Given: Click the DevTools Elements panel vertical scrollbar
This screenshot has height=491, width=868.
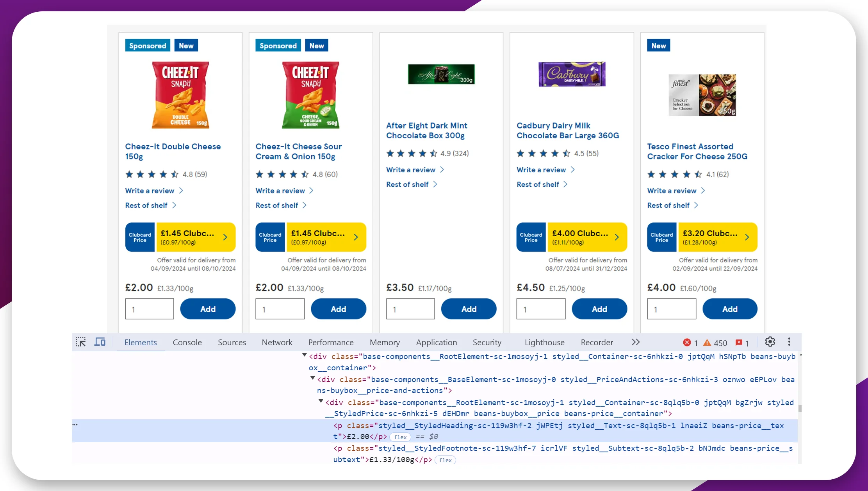Looking at the screenshot, I should coord(800,408).
